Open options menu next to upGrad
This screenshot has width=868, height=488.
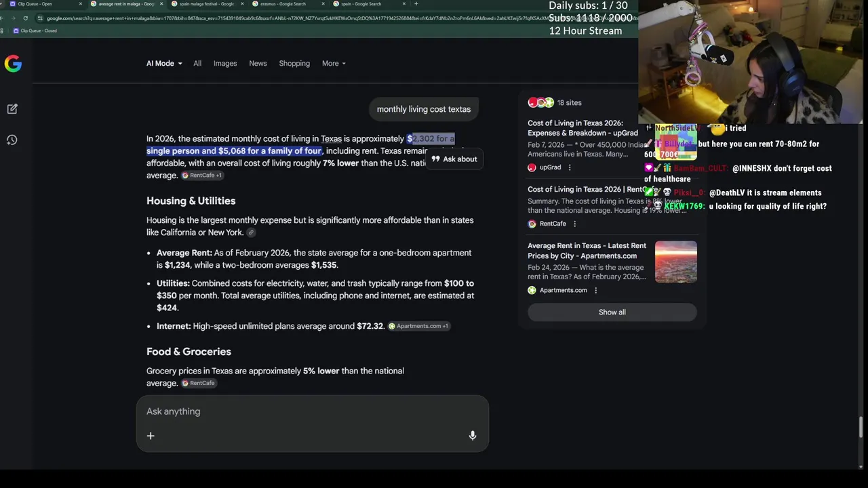pos(570,167)
